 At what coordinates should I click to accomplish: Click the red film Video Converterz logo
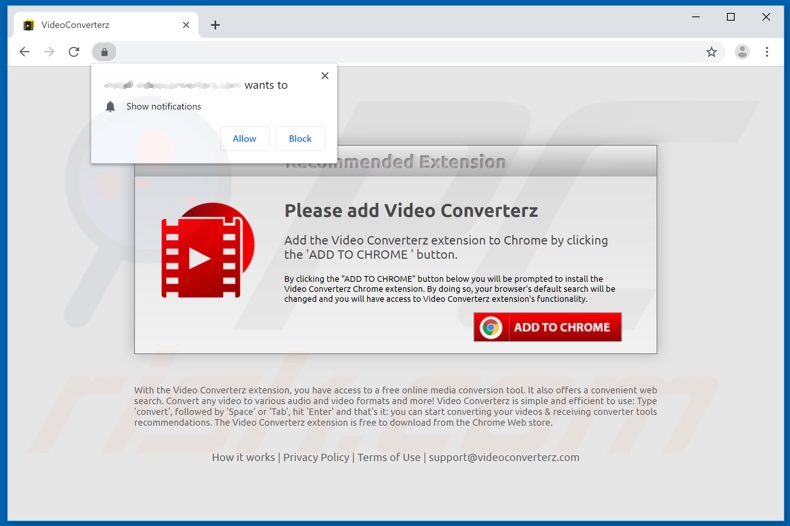pyautogui.click(x=208, y=250)
